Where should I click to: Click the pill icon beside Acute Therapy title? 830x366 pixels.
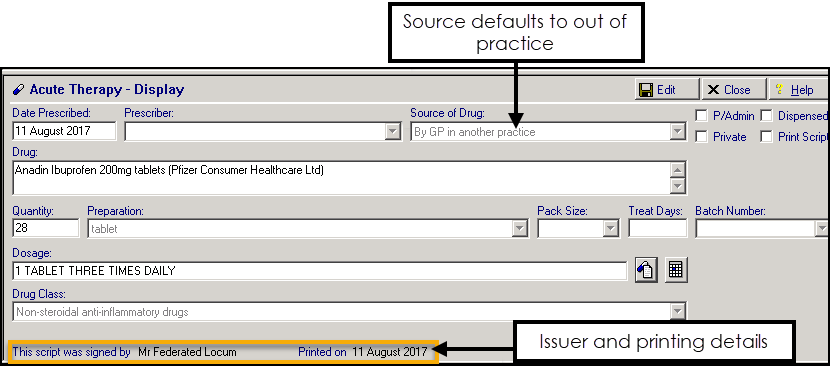[x=19, y=90]
